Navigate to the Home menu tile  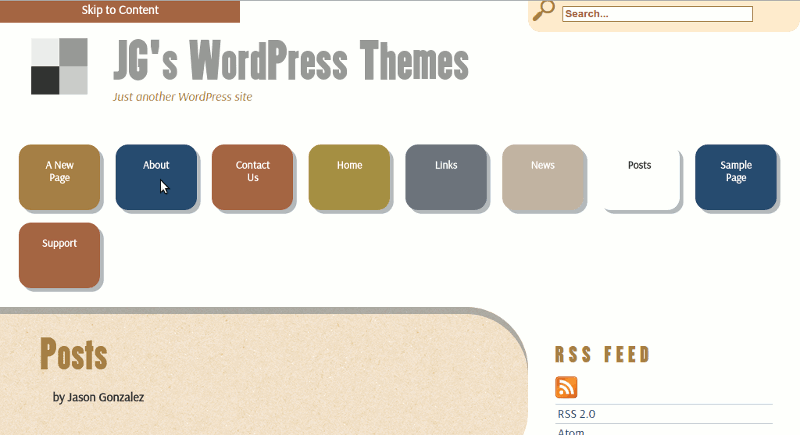(x=349, y=177)
